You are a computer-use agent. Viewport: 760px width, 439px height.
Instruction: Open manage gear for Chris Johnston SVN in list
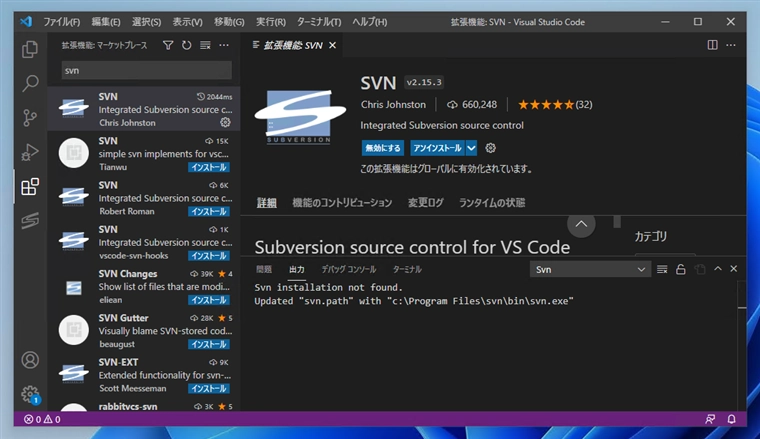point(225,123)
